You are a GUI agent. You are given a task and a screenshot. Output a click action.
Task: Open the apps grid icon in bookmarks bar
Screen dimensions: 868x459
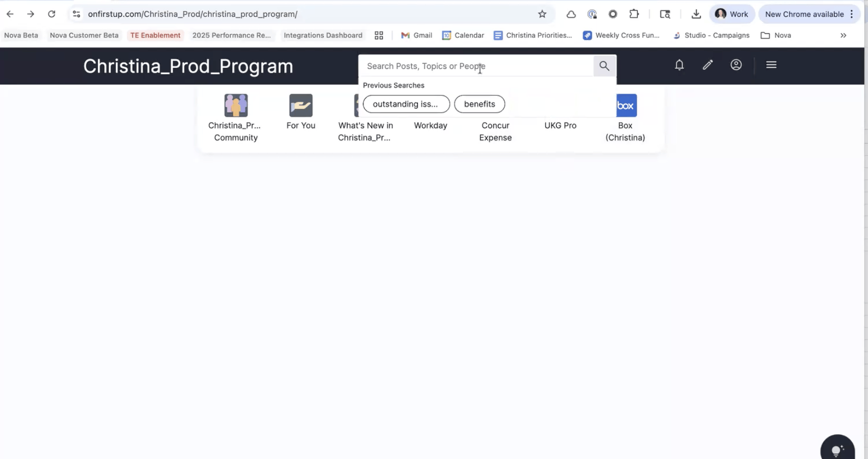[379, 35]
